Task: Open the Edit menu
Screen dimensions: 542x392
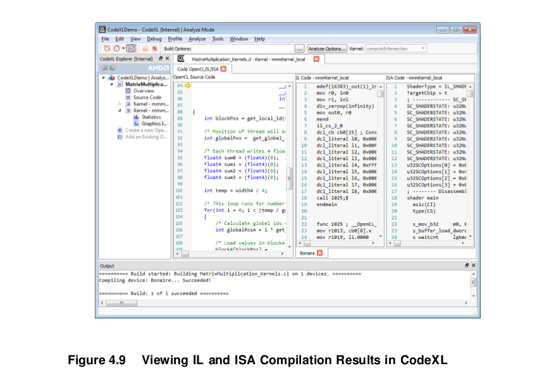Action: [x=120, y=39]
